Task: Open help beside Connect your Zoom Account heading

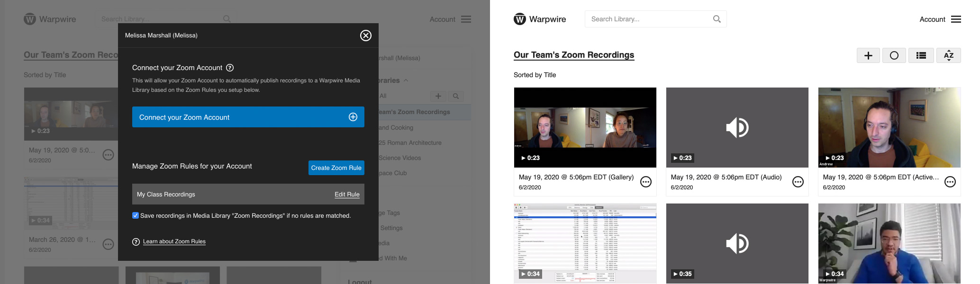Action: [x=230, y=68]
